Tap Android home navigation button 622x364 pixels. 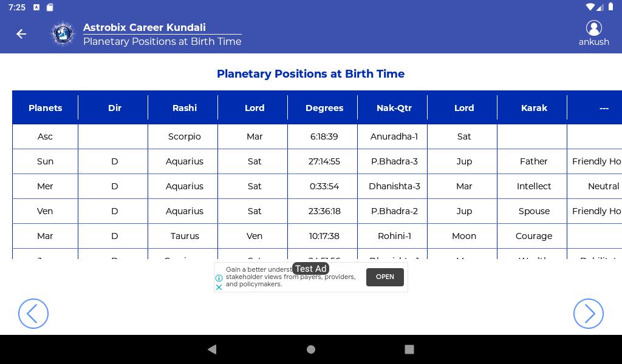point(311,349)
